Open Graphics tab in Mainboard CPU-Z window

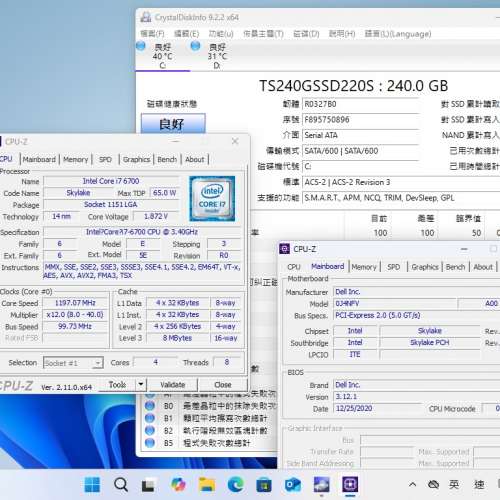pos(425,267)
